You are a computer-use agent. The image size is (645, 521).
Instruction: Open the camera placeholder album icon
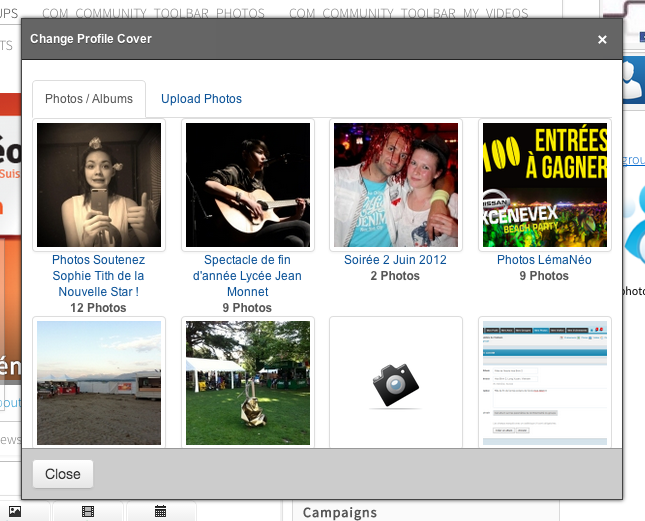[x=395, y=383]
